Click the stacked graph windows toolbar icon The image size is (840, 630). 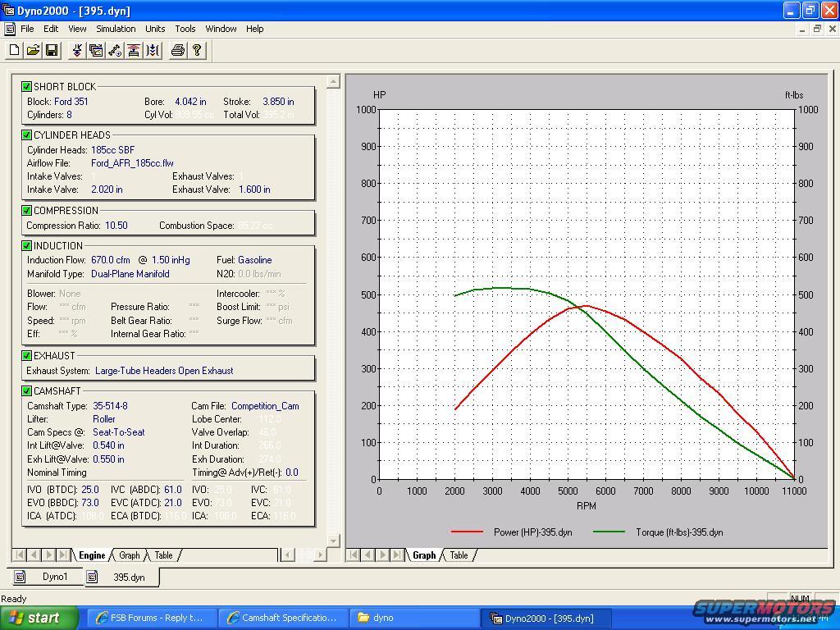click(x=96, y=51)
